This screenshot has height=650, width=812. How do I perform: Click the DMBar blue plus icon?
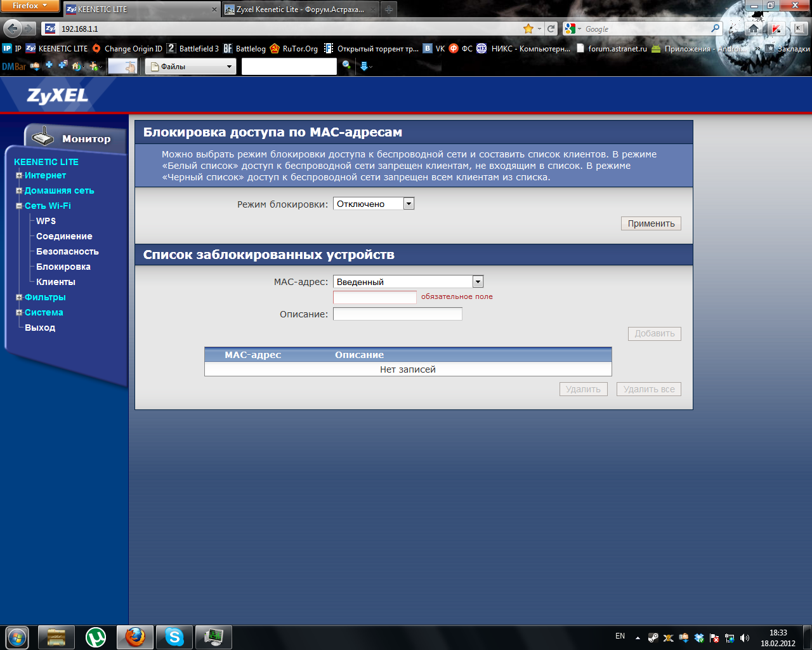(x=49, y=65)
